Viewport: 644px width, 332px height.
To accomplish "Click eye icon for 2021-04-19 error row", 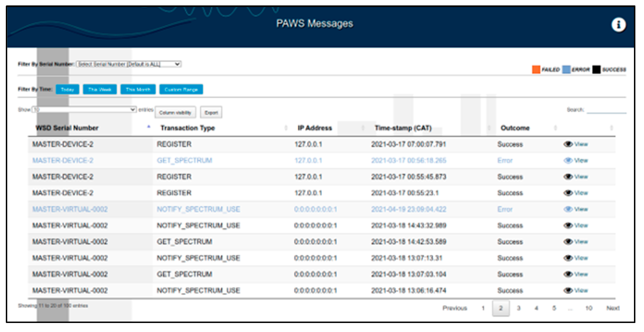I will pyautogui.click(x=568, y=209).
